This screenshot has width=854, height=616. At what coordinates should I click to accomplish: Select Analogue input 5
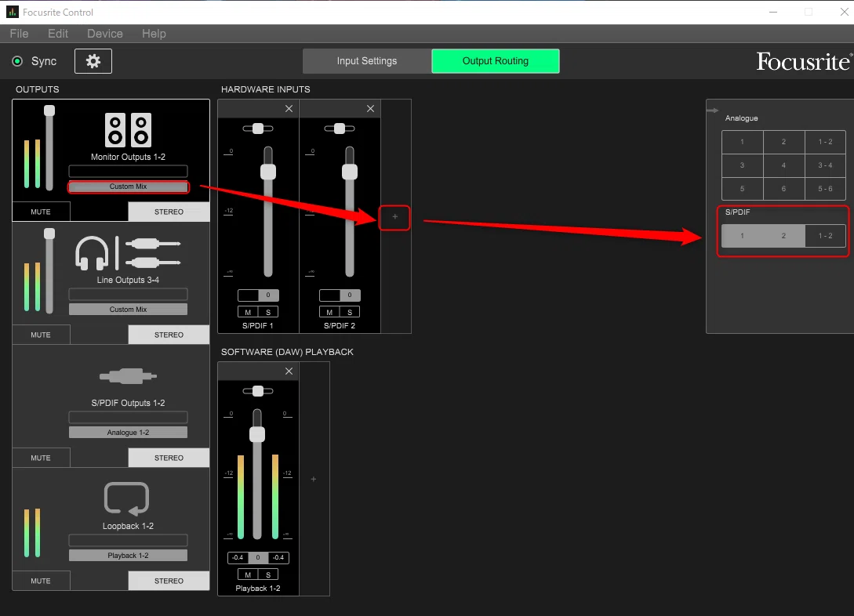743,189
